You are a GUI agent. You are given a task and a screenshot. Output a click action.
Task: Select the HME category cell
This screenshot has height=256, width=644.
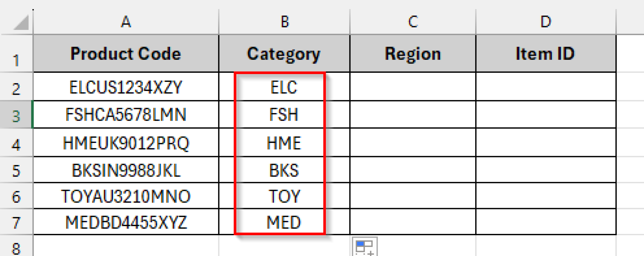(284, 143)
